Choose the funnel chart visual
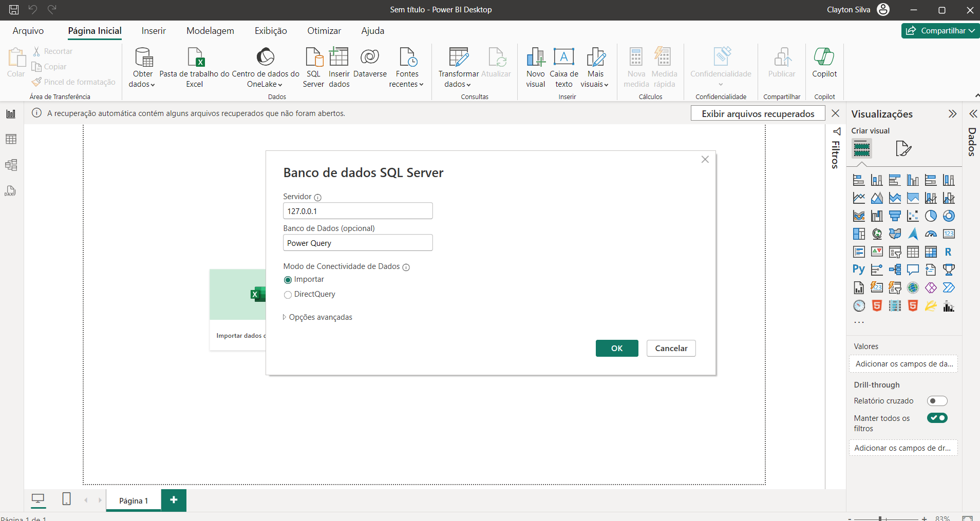The height and width of the screenshot is (521, 980). coord(895,216)
